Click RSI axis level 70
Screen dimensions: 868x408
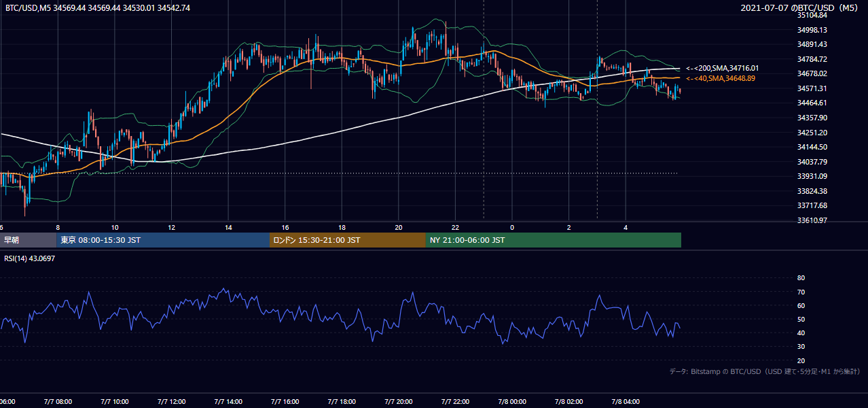[x=801, y=292]
